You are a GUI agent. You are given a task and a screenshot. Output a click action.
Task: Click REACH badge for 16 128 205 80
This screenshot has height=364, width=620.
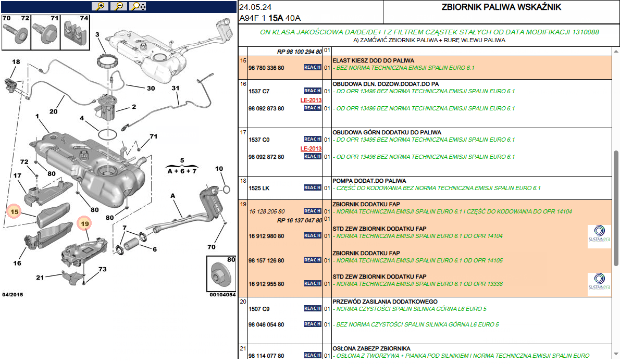tap(313, 211)
